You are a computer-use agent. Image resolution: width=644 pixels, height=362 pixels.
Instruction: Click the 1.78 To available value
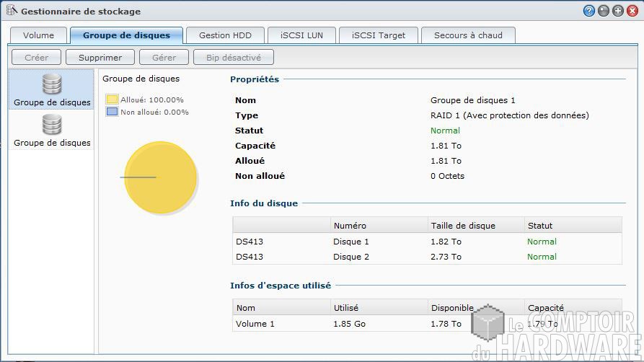point(446,324)
